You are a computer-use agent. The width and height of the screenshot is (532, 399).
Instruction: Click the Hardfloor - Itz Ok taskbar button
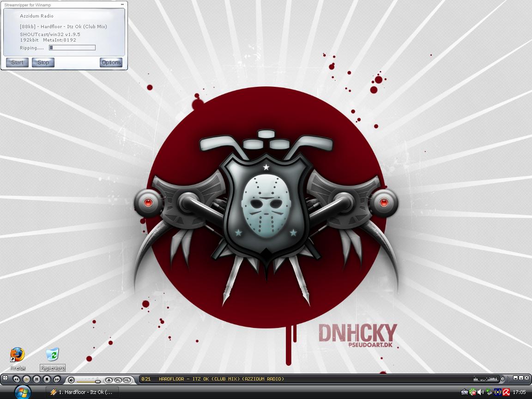(x=82, y=392)
